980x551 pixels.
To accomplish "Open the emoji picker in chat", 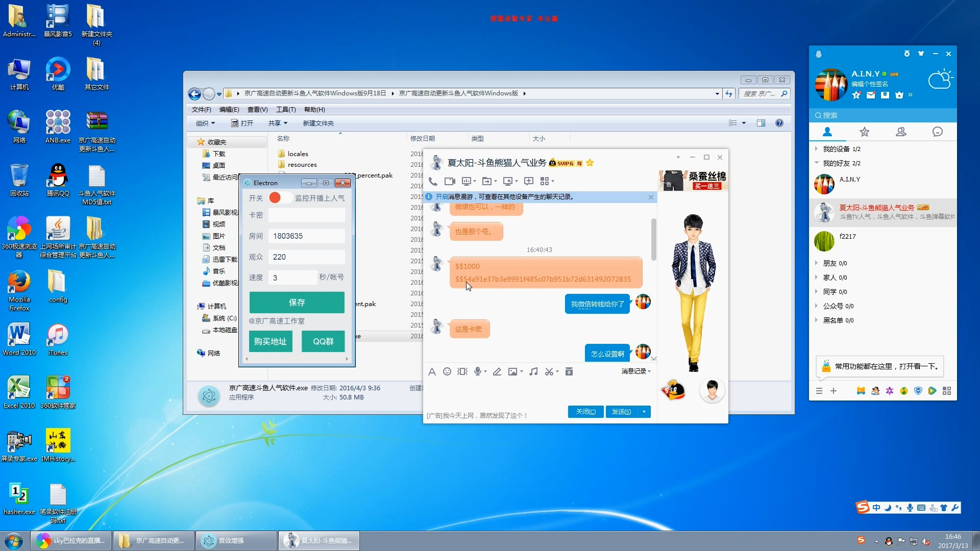I will (447, 371).
